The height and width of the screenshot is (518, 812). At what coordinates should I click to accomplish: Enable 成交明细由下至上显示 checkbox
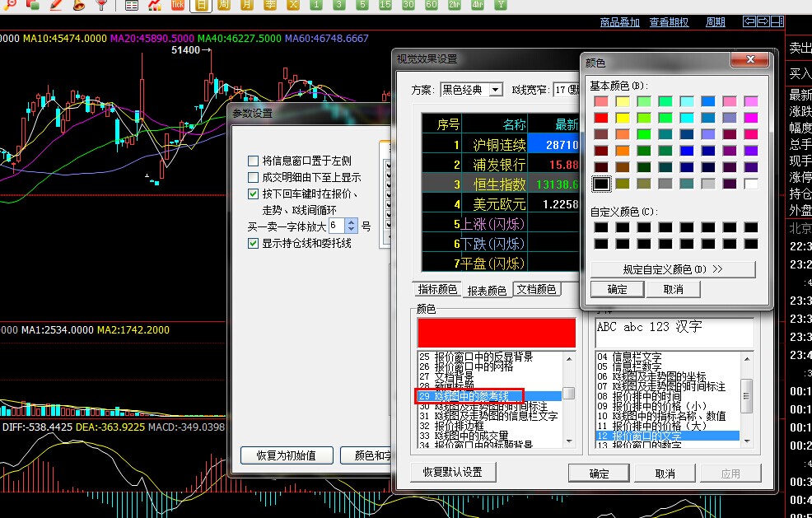254,177
